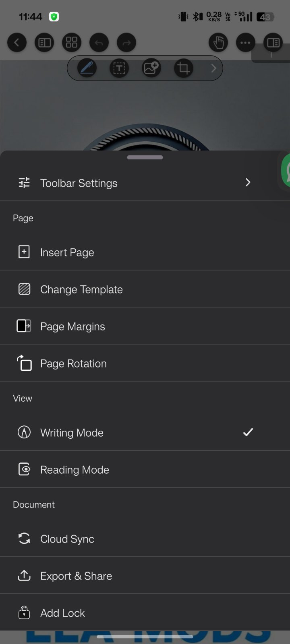Expand more tools with toolbar arrow

click(x=214, y=68)
